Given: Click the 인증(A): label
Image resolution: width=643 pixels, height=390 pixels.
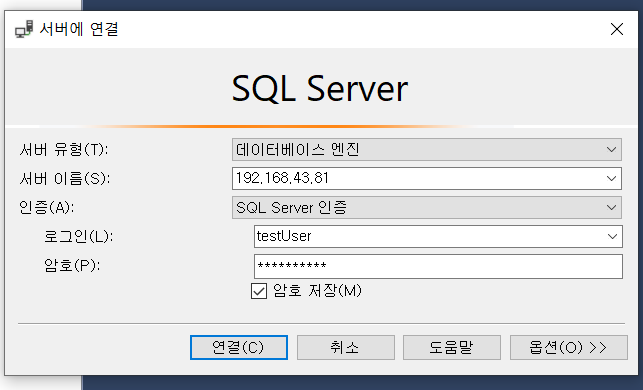Looking at the screenshot, I should [x=46, y=208].
